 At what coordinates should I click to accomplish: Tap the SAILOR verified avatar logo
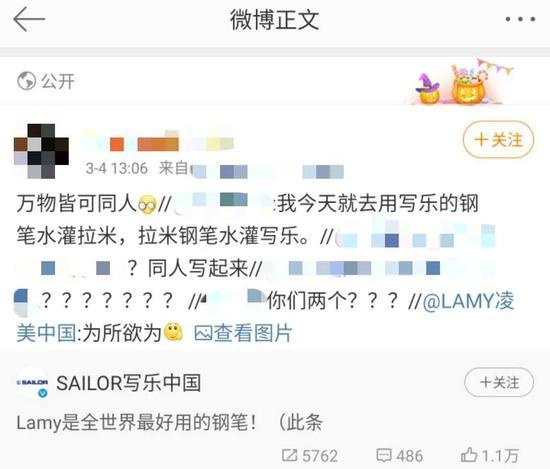coord(32,383)
